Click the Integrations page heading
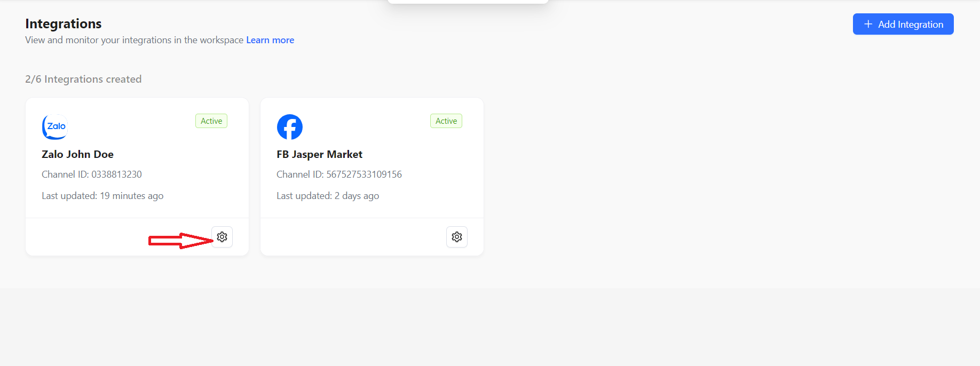 click(64, 24)
